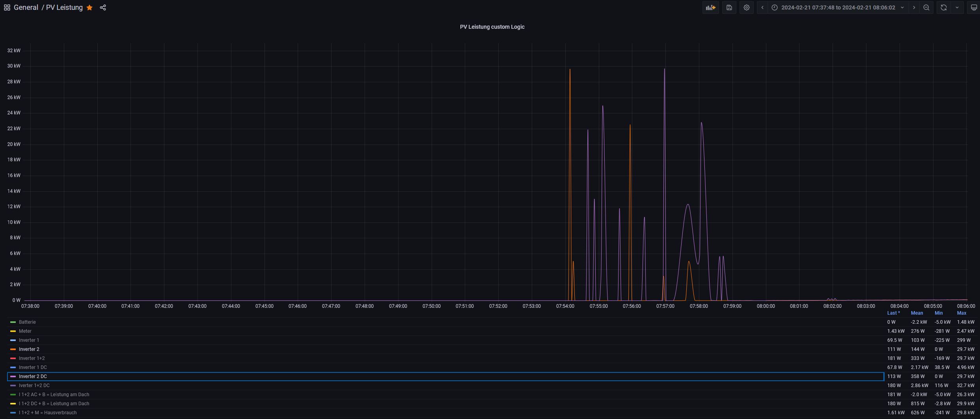The image size is (980, 419).
Task: Click Iverter 1+2 DC max 32.7 kW
Action: pos(965,386)
